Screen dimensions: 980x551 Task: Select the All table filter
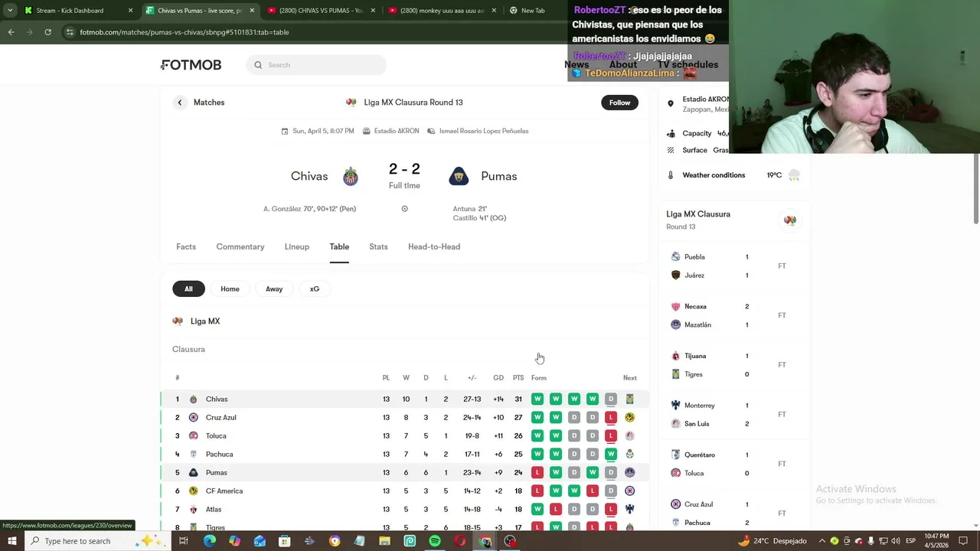(188, 289)
